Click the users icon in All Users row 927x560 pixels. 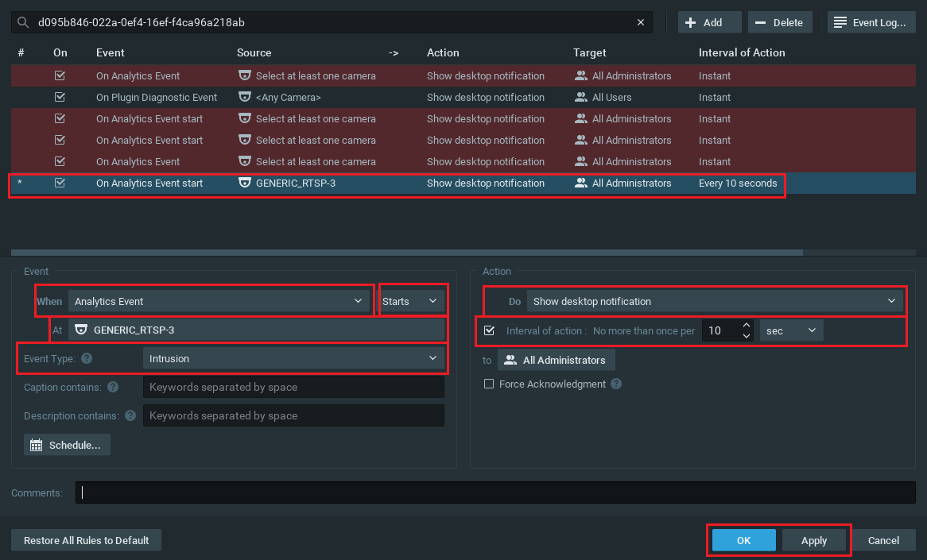(580, 97)
